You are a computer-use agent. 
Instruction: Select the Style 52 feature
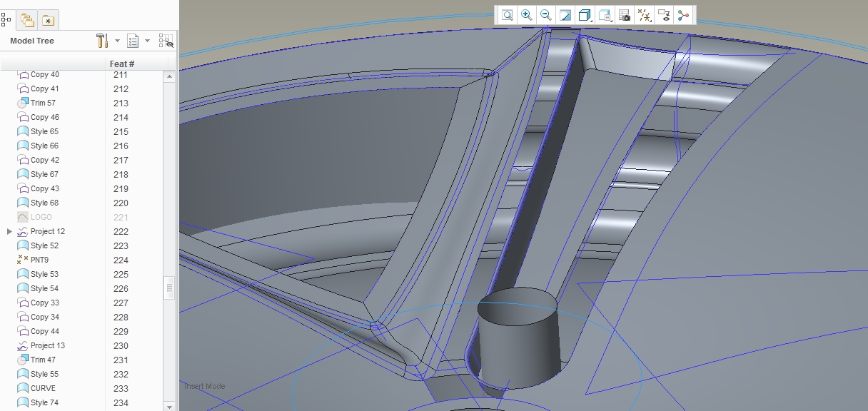tap(44, 245)
